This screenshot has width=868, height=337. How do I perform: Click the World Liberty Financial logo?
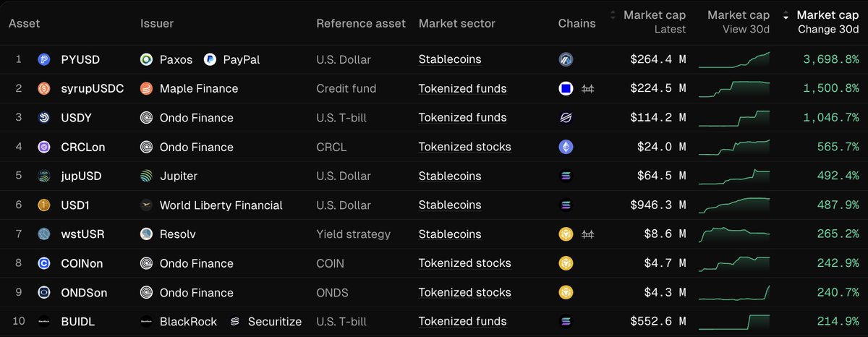146,205
